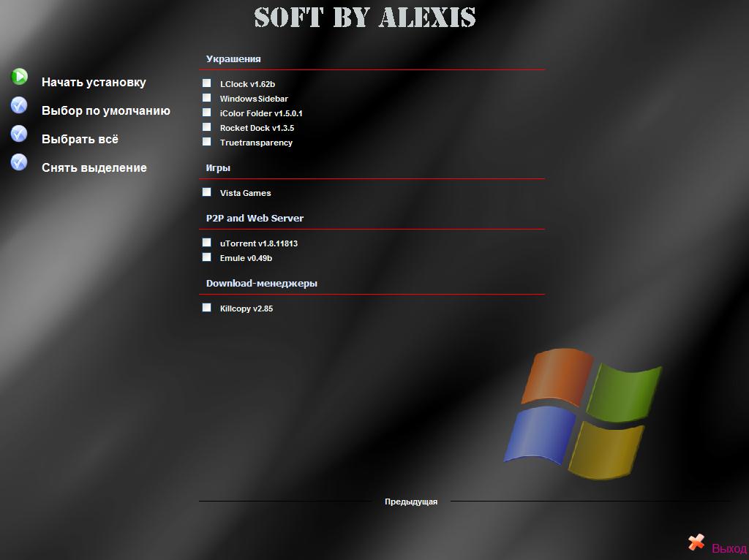Click the Download-менеджеры heading
Image resolution: width=749 pixels, height=560 pixels.
[x=261, y=284]
